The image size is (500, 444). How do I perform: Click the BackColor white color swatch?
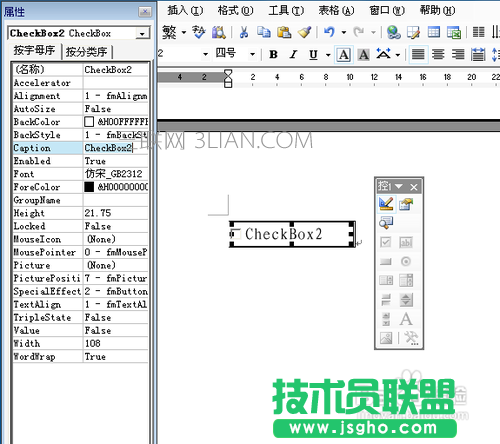(x=89, y=122)
